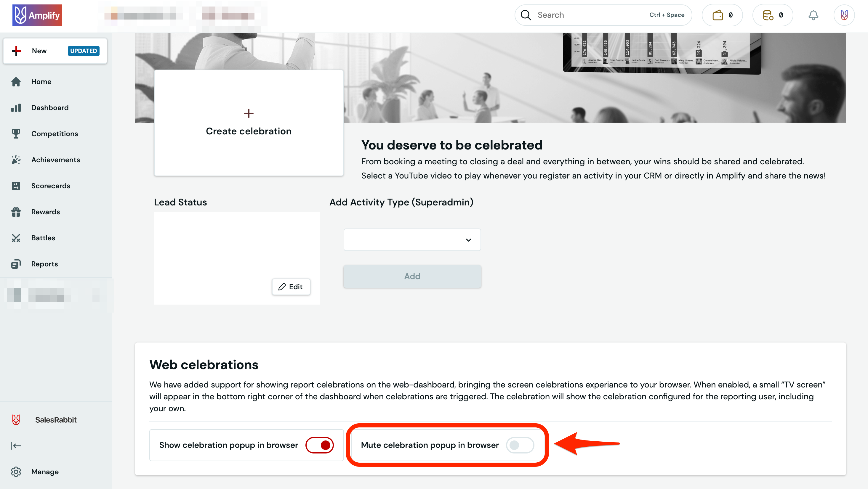Screen dimensions: 868x489
Task: Collapse the sidebar with the arrow icon
Action: pos(16,445)
